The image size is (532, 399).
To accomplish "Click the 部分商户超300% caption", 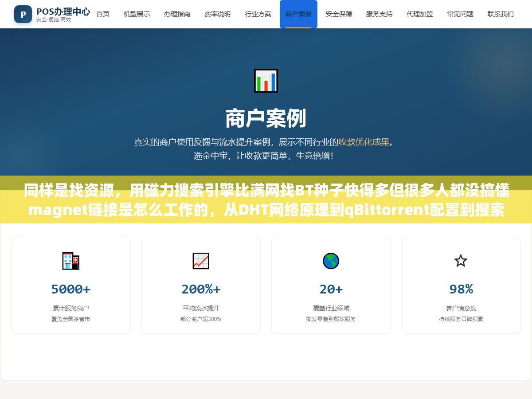I will (201, 319).
